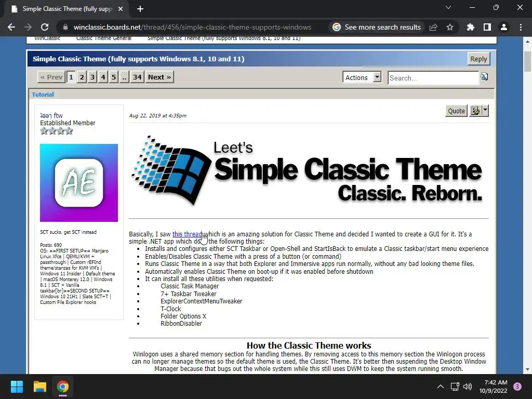Open the Actions dropdown
This screenshot has width=532, height=399.
[362, 77]
